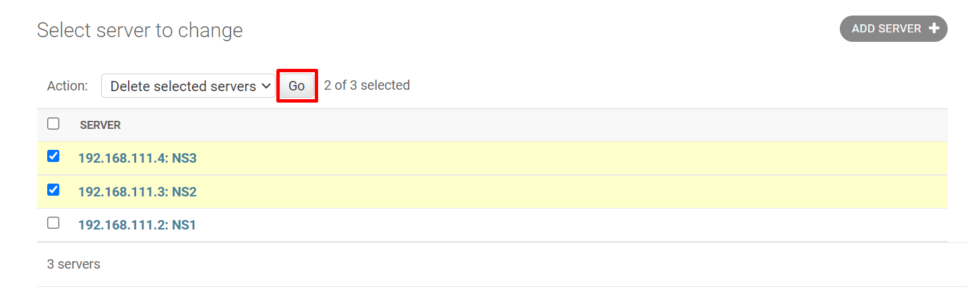
Task: Click empty space in highlighted NS2 row
Action: tap(539, 192)
